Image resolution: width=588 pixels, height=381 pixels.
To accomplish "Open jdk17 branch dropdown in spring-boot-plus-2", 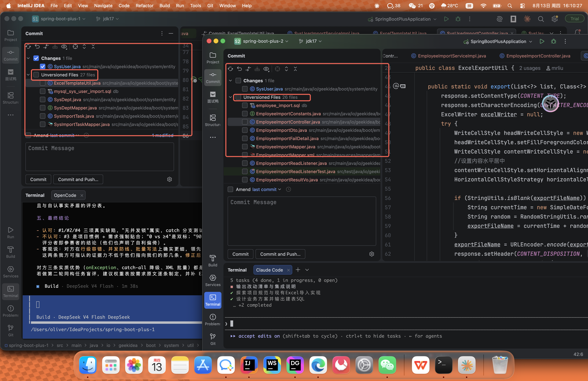I will click(x=310, y=41).
